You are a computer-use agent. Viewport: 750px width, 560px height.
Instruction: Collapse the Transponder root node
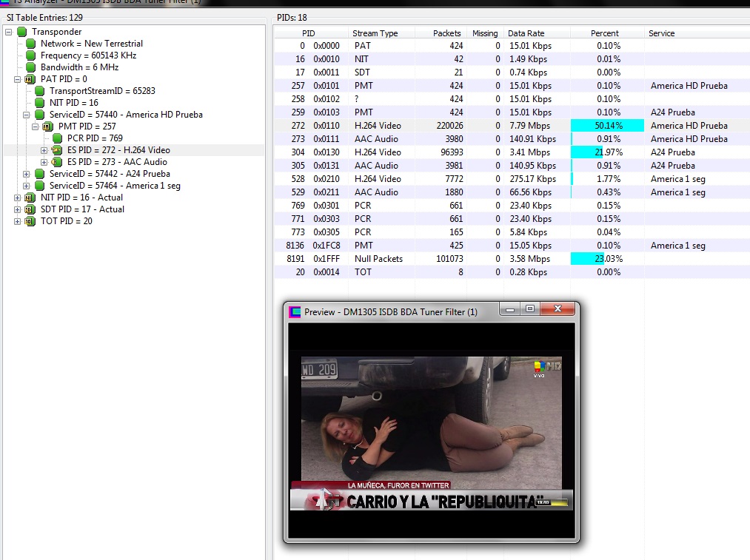(9, 32)
